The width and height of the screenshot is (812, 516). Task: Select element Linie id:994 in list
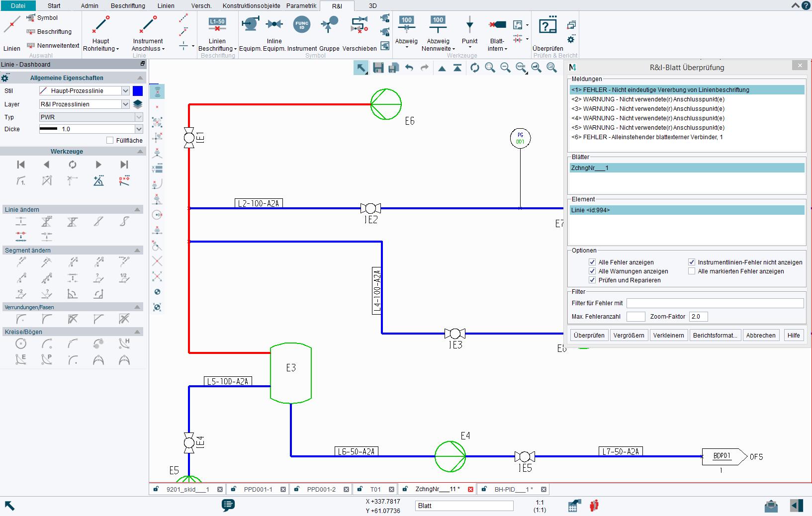tap(687, 210)
